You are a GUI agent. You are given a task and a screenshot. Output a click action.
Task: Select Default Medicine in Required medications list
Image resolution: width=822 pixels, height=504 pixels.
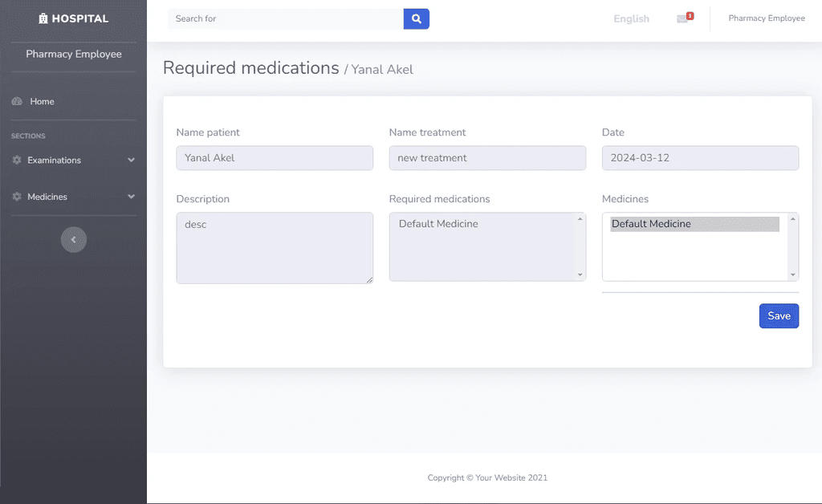click(482, 224)
